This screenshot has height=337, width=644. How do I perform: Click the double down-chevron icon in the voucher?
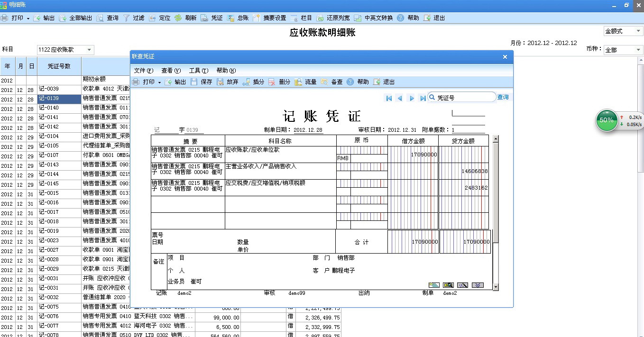(478, 285)
